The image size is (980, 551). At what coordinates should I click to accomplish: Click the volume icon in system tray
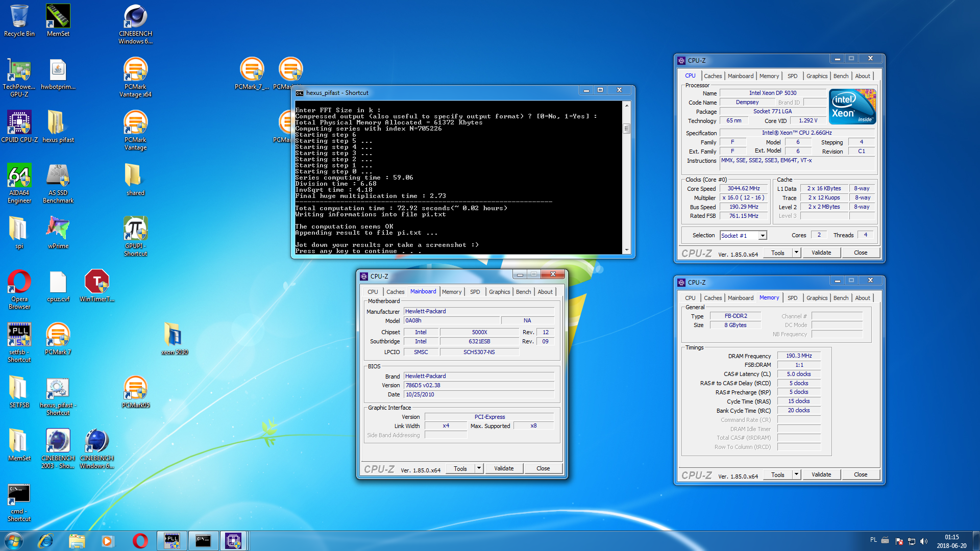click(924, 541)
